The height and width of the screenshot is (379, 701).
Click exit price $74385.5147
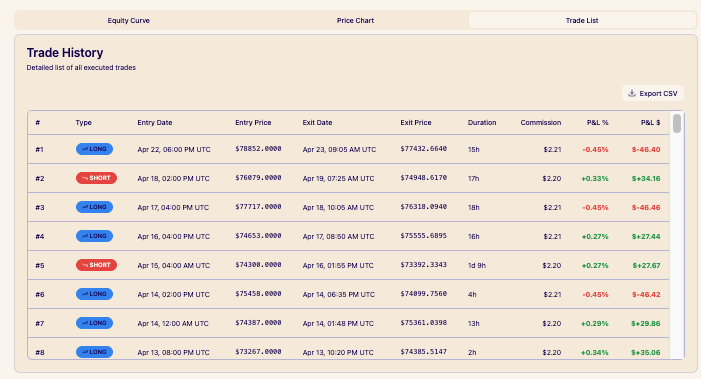pos(423,352)
